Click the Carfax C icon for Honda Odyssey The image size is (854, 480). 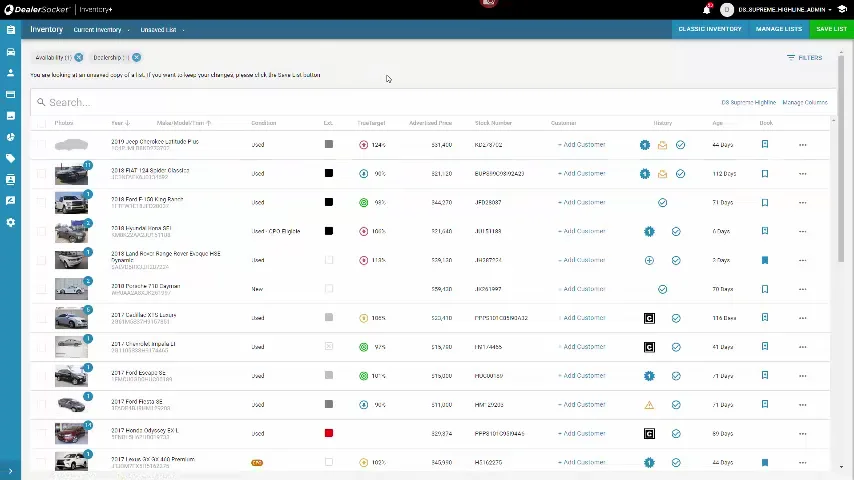pyautogui.click(x=649, y=434)
